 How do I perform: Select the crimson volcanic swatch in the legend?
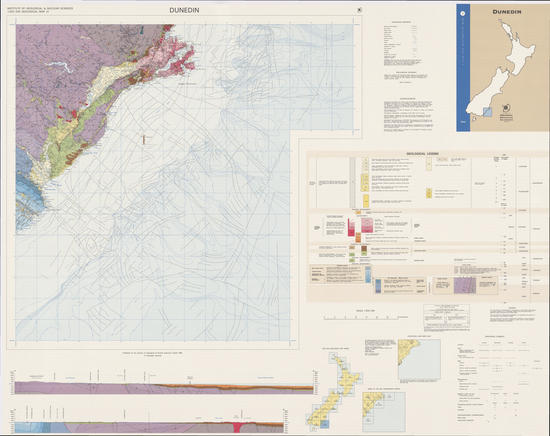pyautogui.click(x=351, y=227)
